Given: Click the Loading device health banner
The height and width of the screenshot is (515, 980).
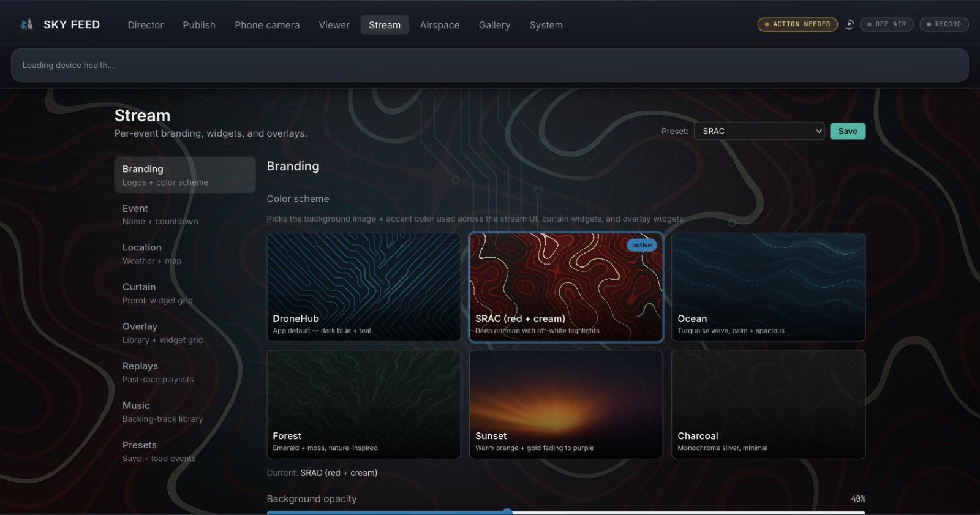Looking at the screenshot, I should click(x=490, y=65).
